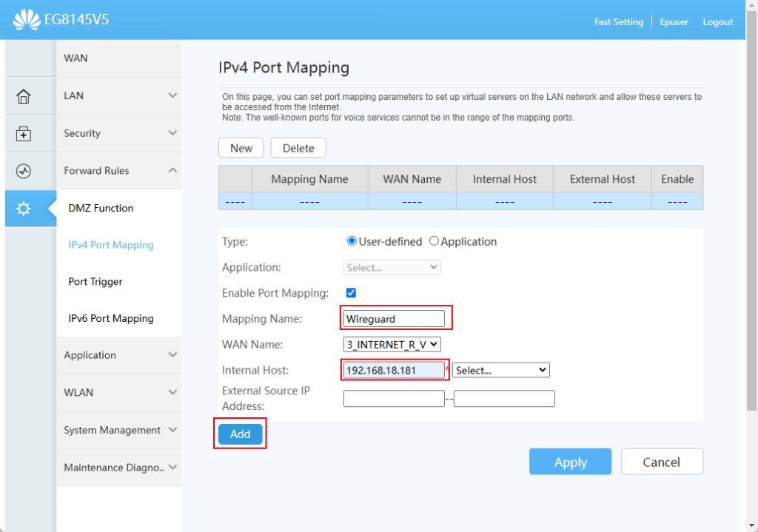Choose the Application type radio button
Image resolution: width=758 pixels, height=532 pixels.
(x=435, y=241)
